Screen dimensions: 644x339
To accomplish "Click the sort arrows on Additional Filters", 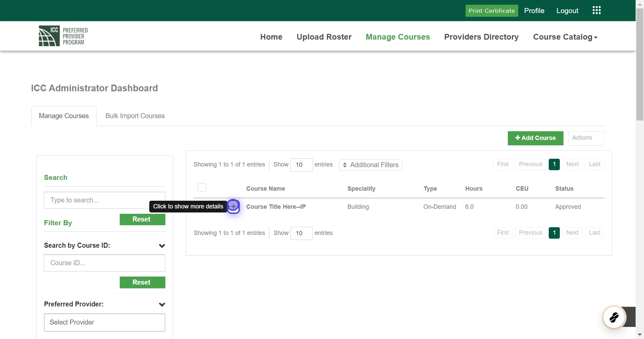I will tap(345, 165).
